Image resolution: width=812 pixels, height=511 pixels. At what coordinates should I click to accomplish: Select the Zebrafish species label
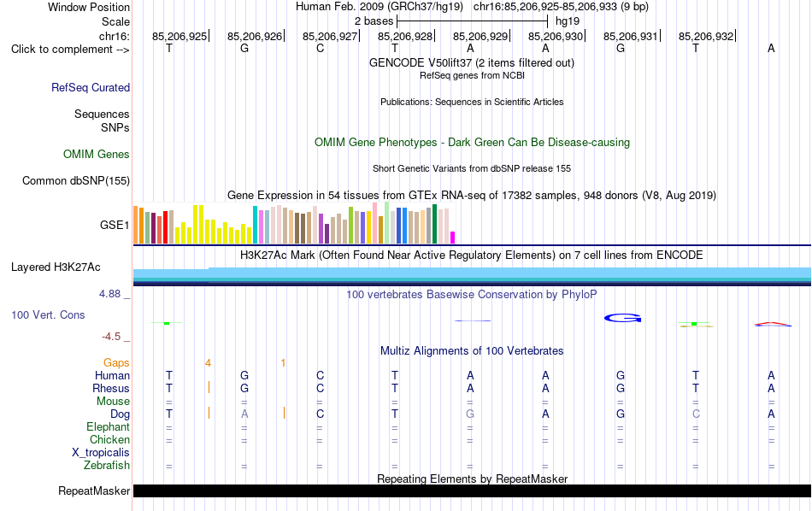(x=107, y=465)
